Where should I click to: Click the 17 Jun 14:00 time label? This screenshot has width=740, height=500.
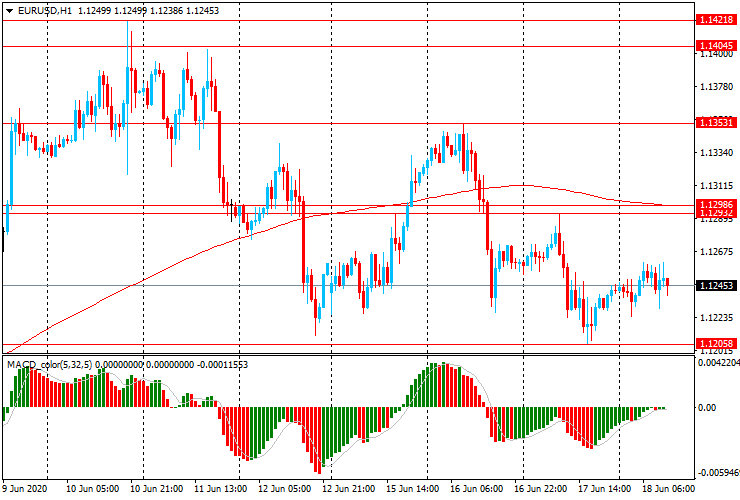[605, 488]
